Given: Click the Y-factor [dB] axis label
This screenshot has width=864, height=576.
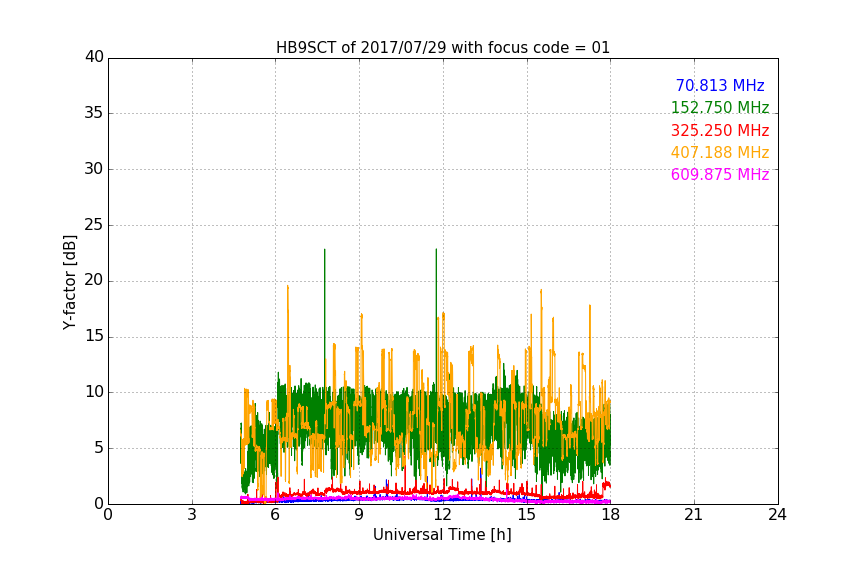Looking at the screenshot, I should pos(69,283).
